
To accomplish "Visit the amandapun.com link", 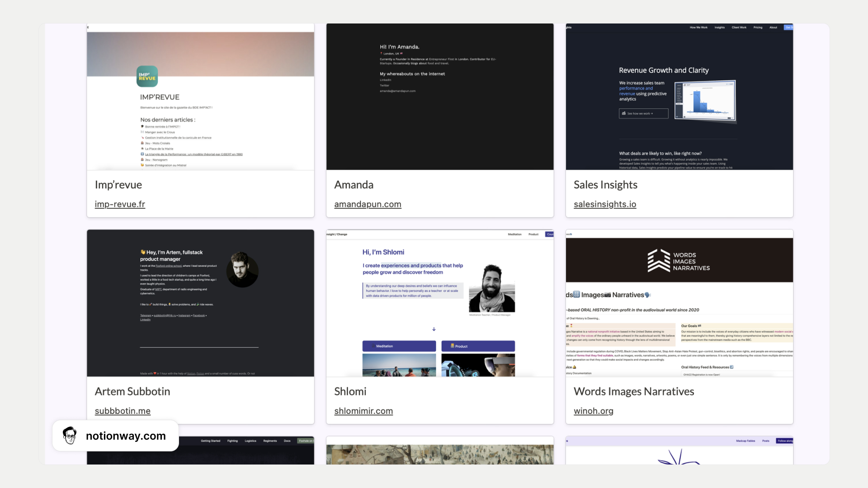I will (368, 204).
